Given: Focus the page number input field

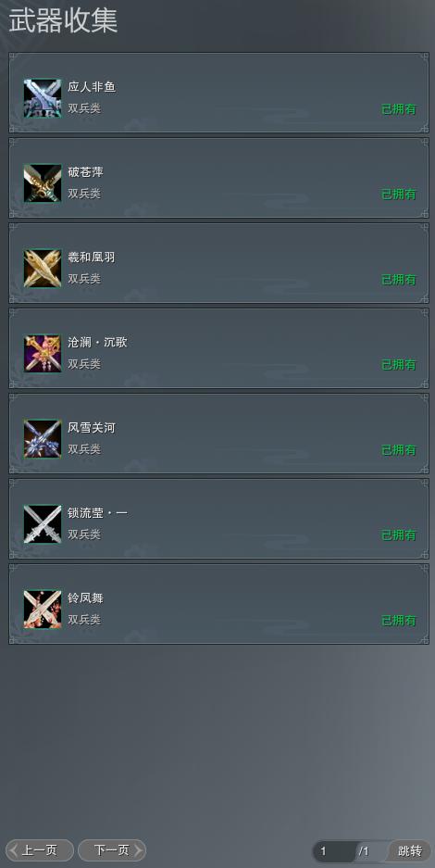Looking at the screenshot, I should click(336, 851).
